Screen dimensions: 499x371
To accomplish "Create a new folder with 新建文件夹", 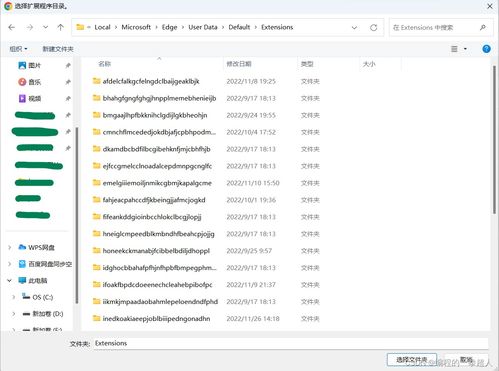I will coord(58,49).
